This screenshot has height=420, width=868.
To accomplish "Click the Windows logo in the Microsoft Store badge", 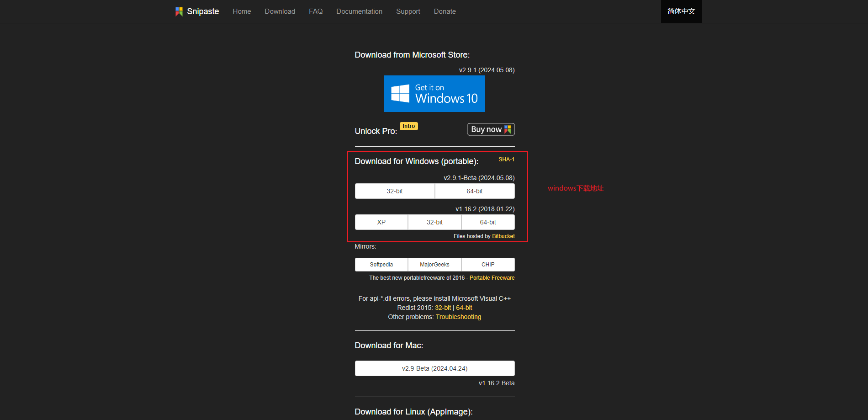I will (x=400, y=94).
